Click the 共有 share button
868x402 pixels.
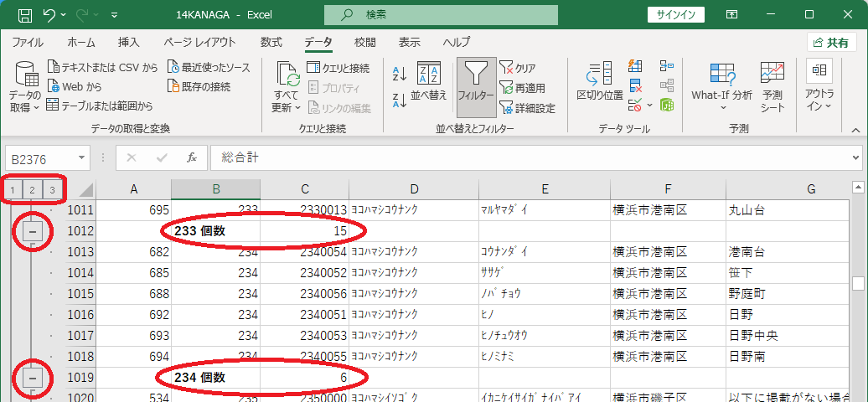[x=831, y=43]
